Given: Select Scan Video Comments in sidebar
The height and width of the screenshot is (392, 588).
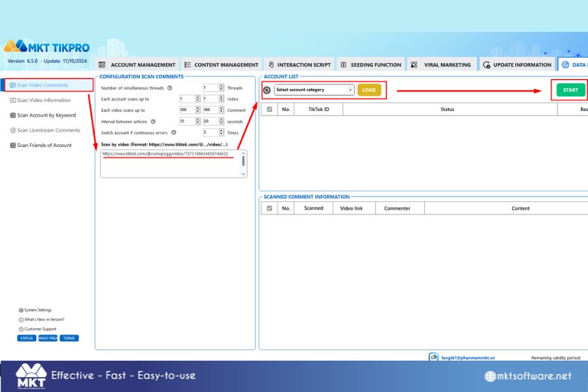Looking at the screenshot, I should (x=48, y=85).
